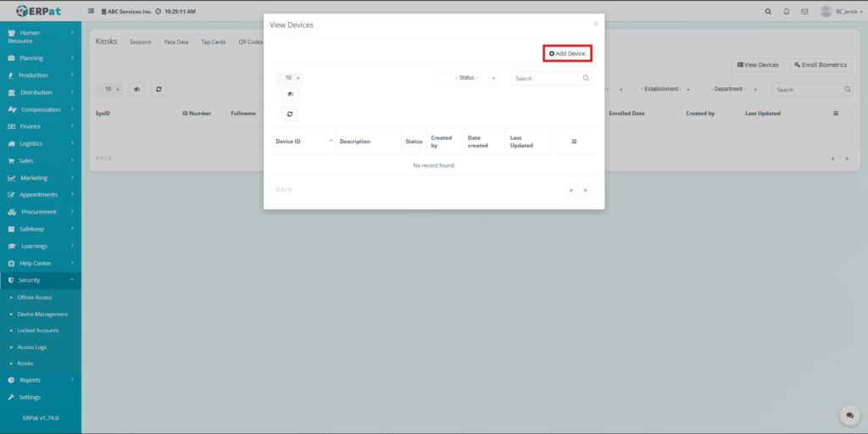This screenshot has height=434, width=868.
Task: Open the chat bubble widget
Action: [849, 415]
